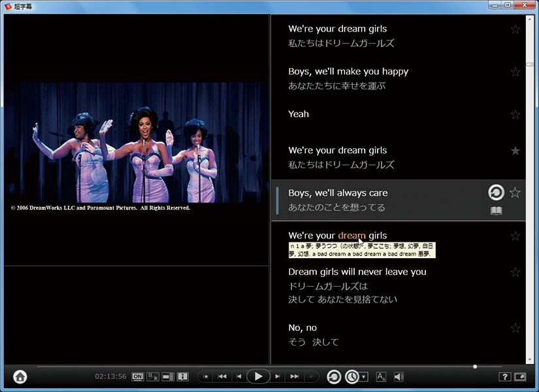Switch the window display mode
This screenshot has height=392, width=539.
520,377
